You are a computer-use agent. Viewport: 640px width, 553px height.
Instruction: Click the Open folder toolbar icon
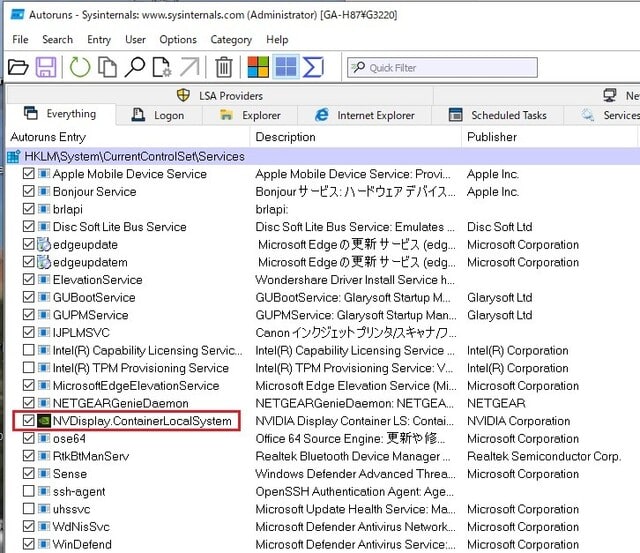tap(18, 67)
